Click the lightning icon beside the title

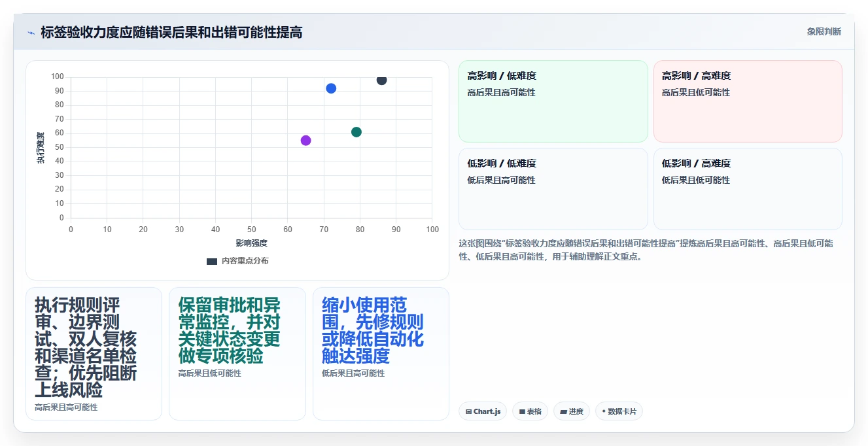click(31, 33)
